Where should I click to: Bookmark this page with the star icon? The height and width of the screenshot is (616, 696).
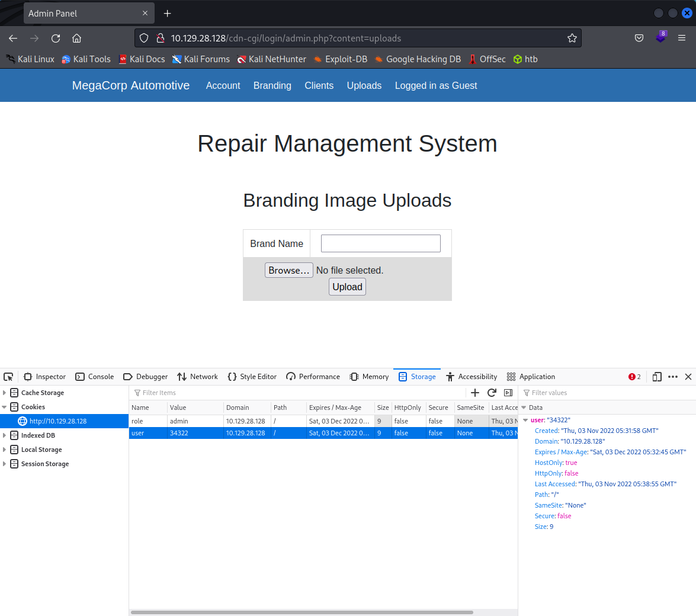click(572, 38)
